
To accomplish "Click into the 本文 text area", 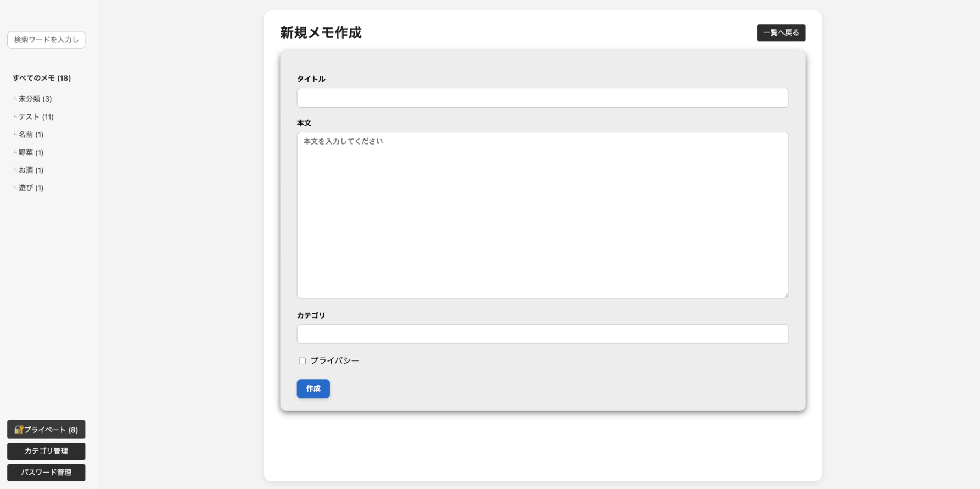I will point(542,215).
